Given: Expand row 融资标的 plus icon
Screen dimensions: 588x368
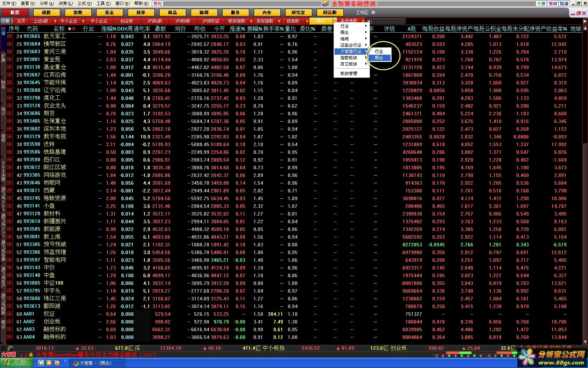Looking at the screenshot, I should (9, 329).
